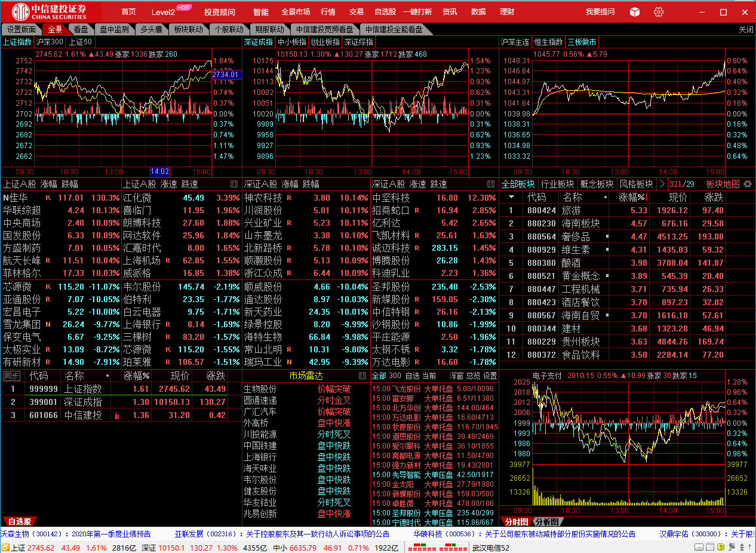Viewport: 756px width, 553px height.
Task: Open the gear settings icon in title bar
Action: click(x=659, y=12)
